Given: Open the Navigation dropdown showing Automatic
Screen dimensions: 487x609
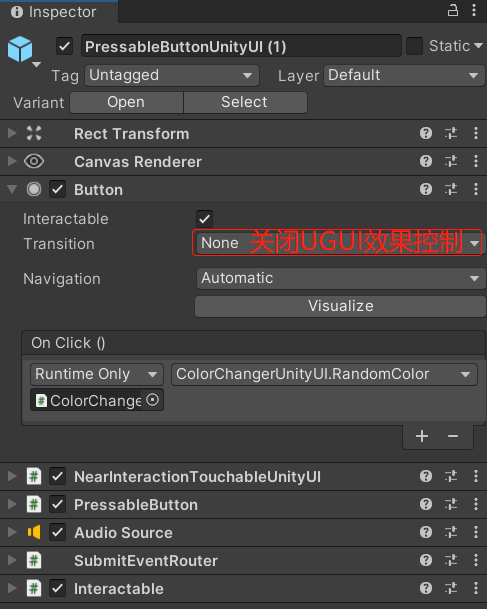Looking at the screenshot, I should pos(341,278).
